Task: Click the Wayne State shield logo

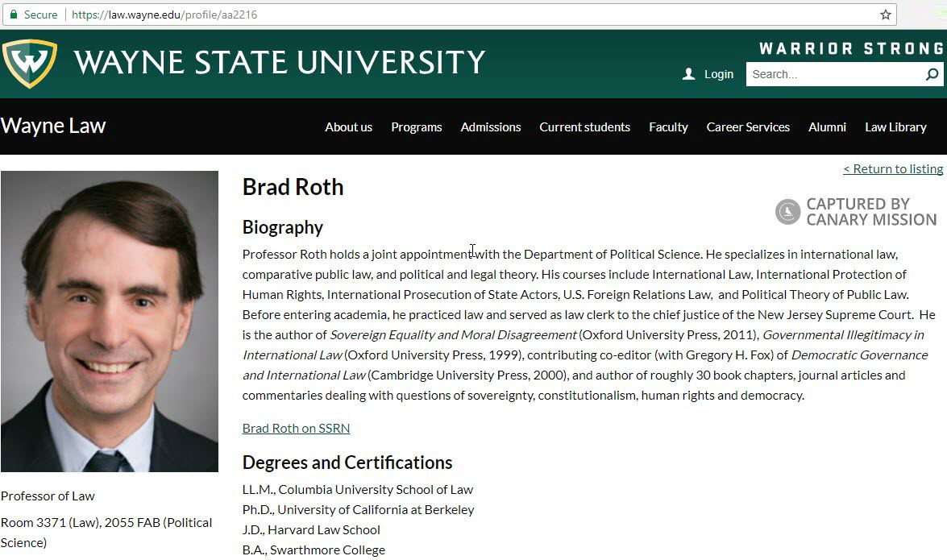Action: 30,63
